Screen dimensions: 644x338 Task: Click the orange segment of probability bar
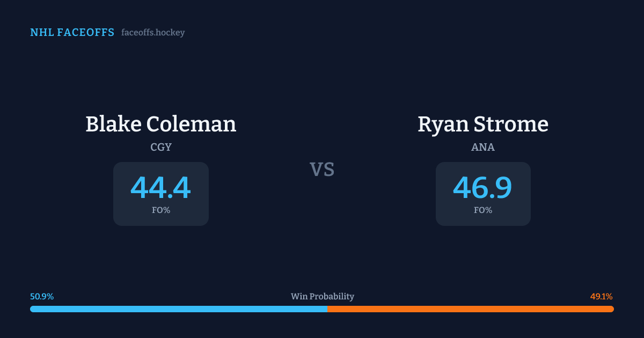point(470,309)
